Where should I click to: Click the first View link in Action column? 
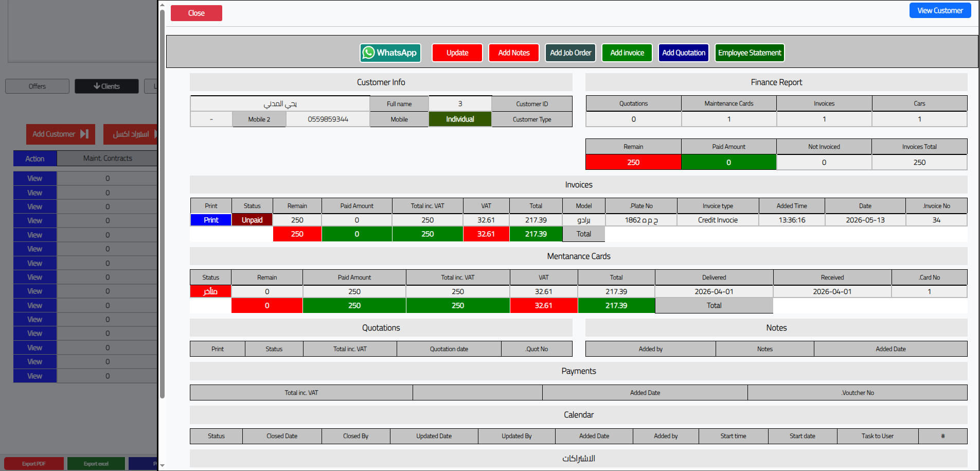tap(35, 178)
